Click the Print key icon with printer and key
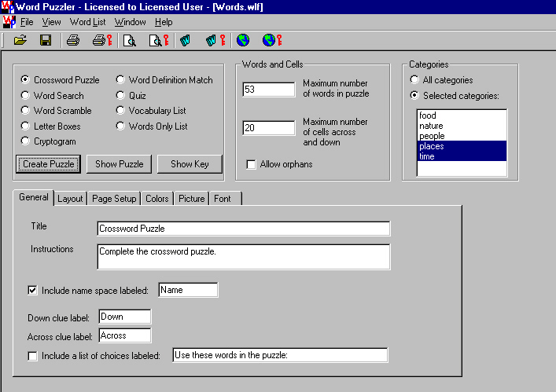 point(102,40)
